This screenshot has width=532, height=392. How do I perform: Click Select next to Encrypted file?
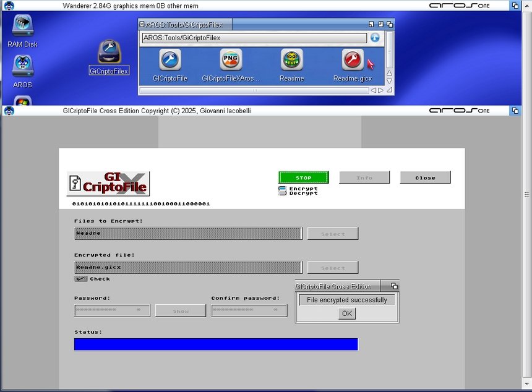click(333, 268)
